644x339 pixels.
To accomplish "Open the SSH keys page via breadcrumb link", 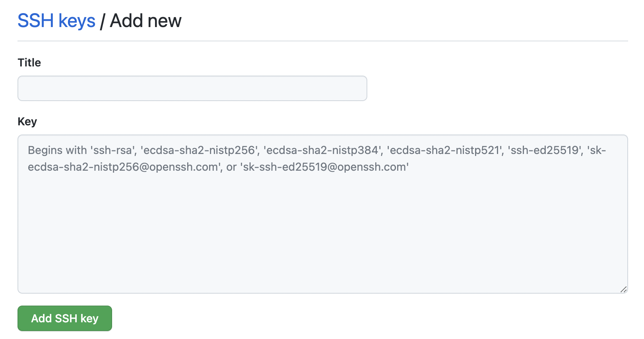I will (x=56, y=21).
